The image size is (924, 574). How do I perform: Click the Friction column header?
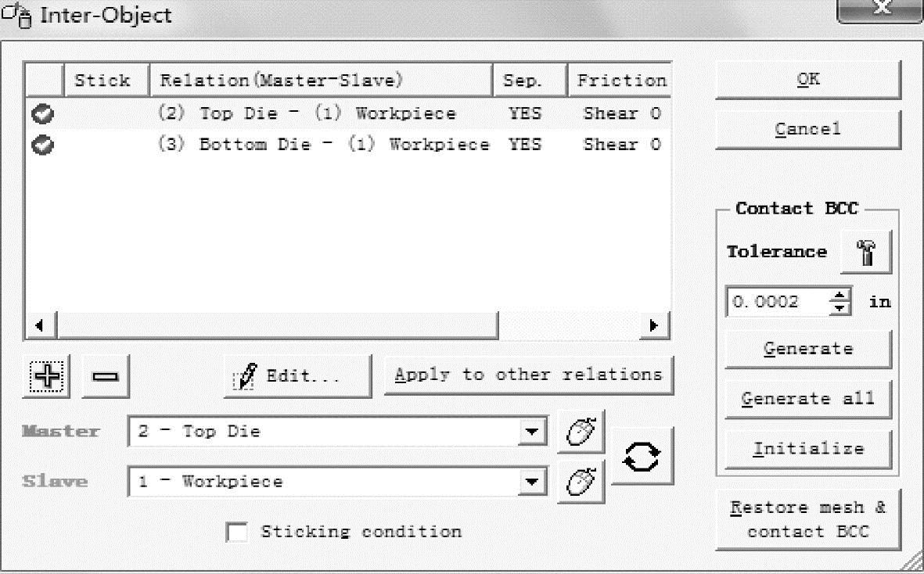(620, 81)
